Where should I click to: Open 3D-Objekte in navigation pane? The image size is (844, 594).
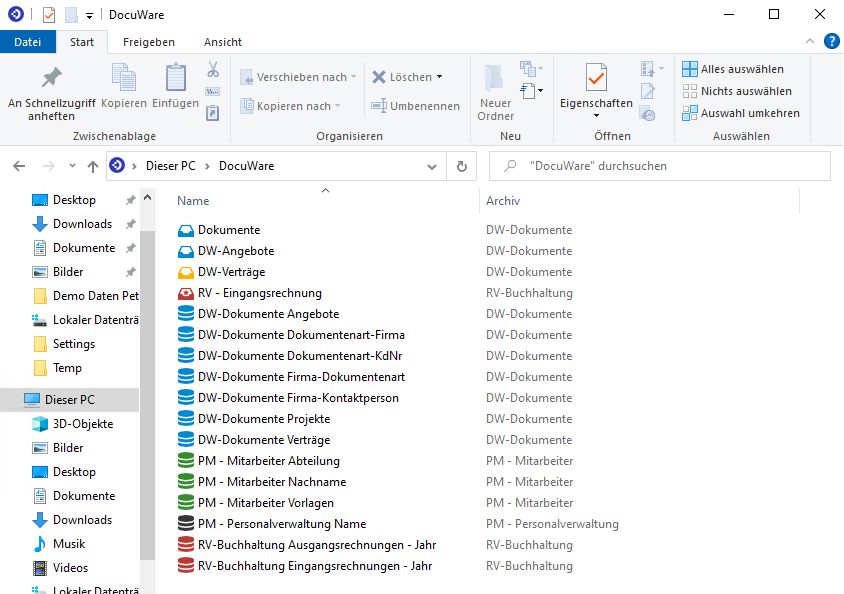coord(83,424)
